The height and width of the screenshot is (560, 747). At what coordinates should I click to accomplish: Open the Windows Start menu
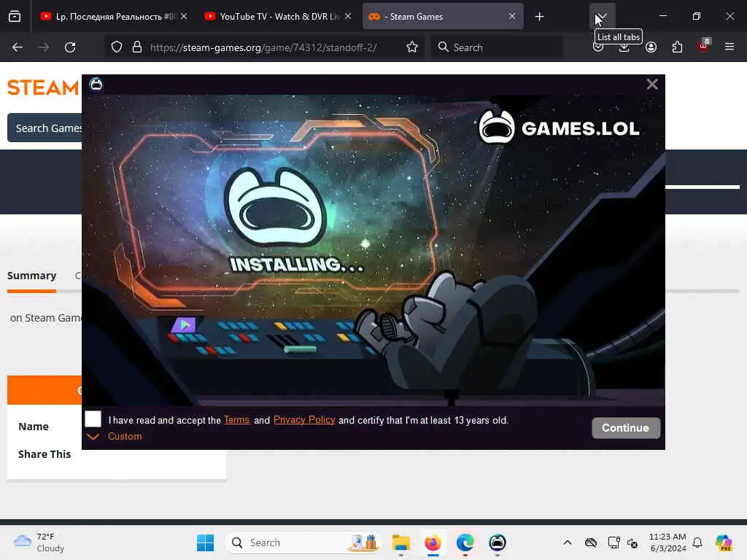[x=205, y=542]
